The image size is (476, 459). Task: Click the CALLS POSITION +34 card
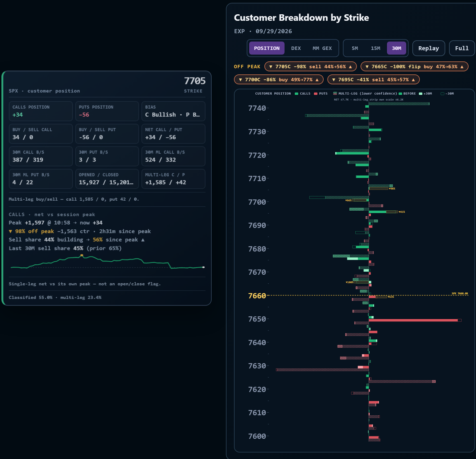pos(41,111)
